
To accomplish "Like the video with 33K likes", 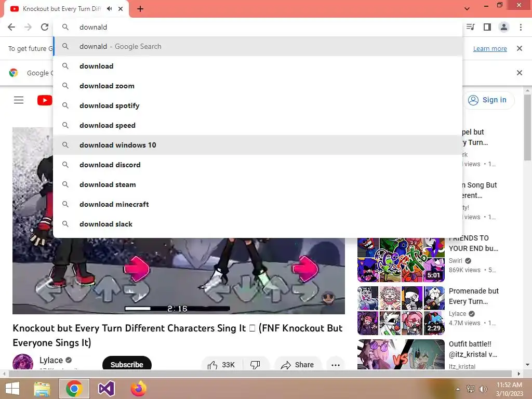I will point(221,365).
